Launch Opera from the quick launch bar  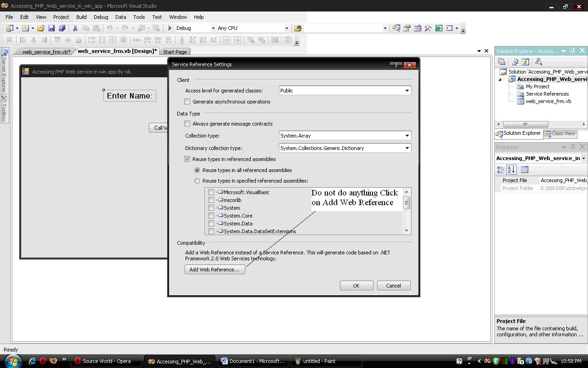[42, 361]
